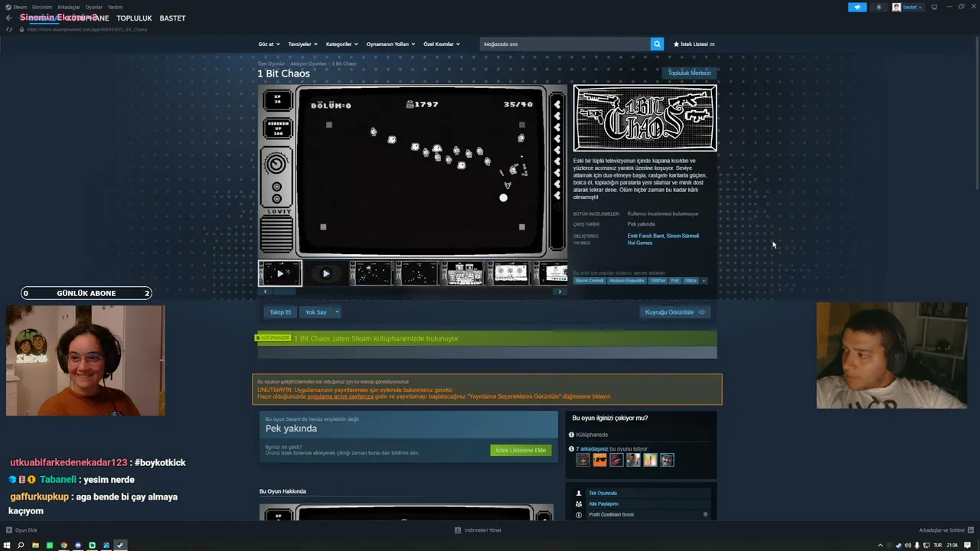The width and height of the screenshot is (980, 551).
Task: Open the last friend avatar in wishlist row
Action: 667,460
